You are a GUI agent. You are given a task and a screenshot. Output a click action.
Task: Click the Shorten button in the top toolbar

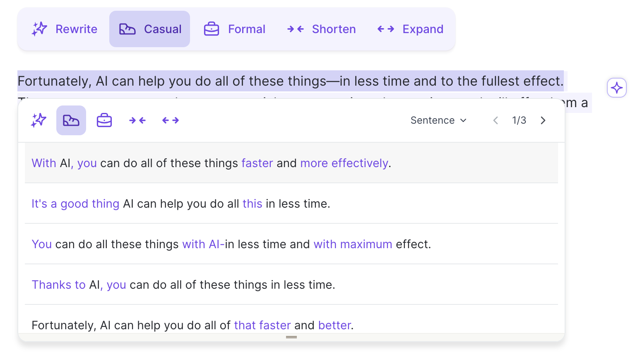321,29
